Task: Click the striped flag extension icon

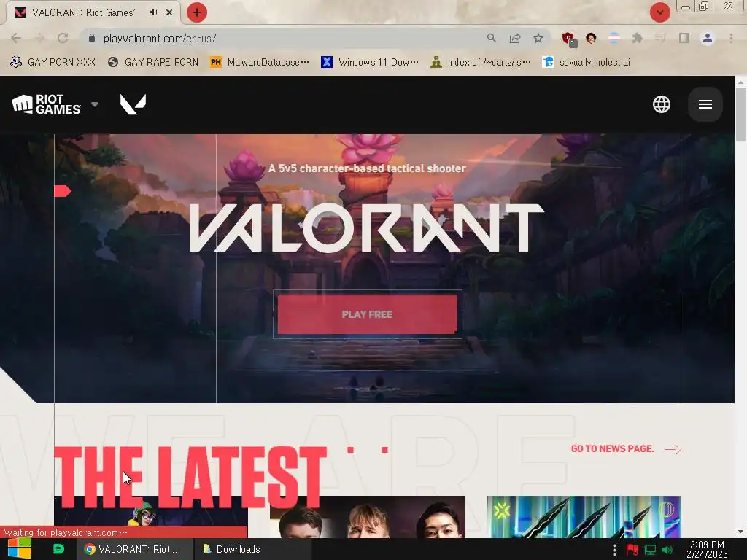Action: point(614,38)
